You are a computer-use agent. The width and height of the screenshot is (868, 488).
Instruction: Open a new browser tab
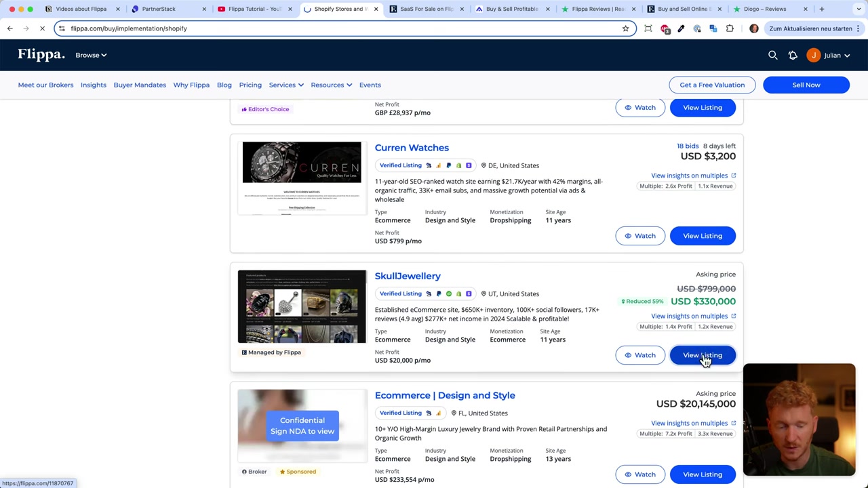click(x=821, y=9)
